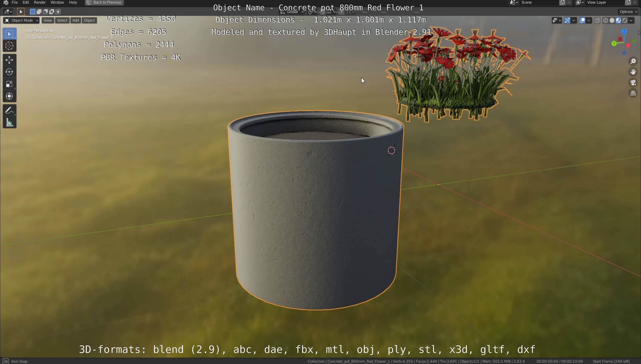Click the 'Axis Snap' status bar text
This screenshot has height=364, width=641.
(x=19, y=361)
